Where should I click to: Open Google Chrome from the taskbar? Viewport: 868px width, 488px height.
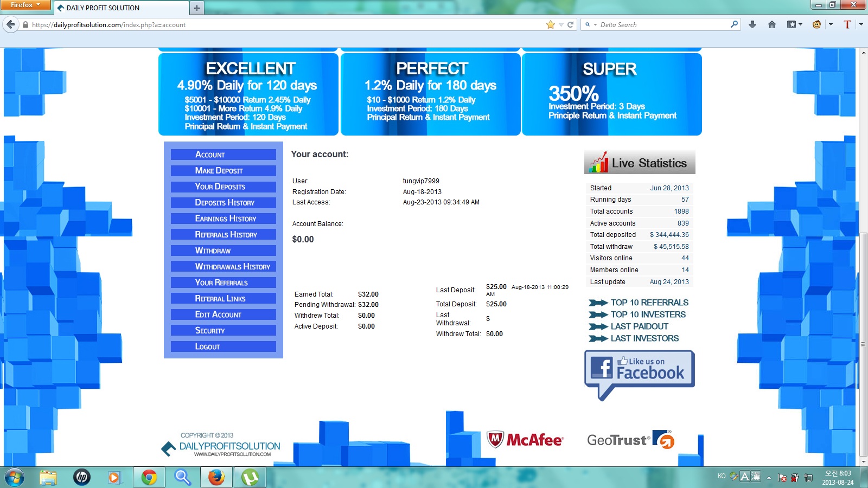click(149, 477)
